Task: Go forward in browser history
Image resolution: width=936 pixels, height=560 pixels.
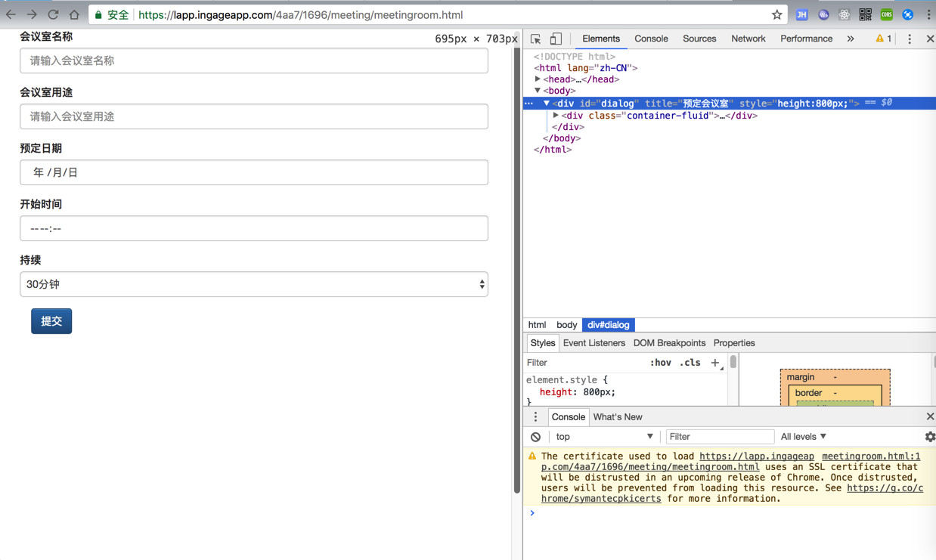Action: click(x=32, y=14)
